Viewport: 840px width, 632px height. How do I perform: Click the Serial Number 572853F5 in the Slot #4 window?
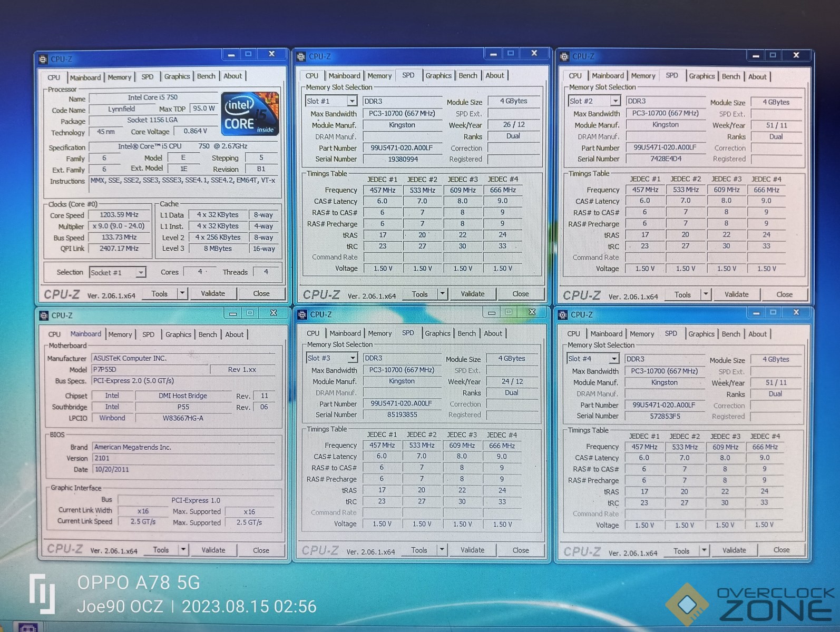click(x=665, y=416)
